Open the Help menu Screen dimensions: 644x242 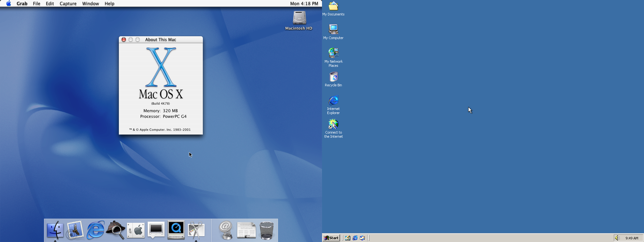[109, 3]
